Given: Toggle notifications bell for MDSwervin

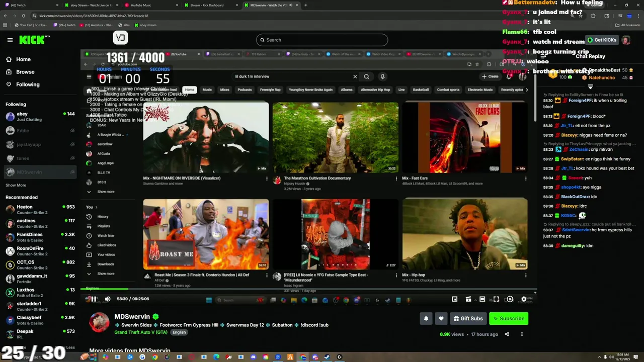Looking at the screenshot, I should point(426,318).
